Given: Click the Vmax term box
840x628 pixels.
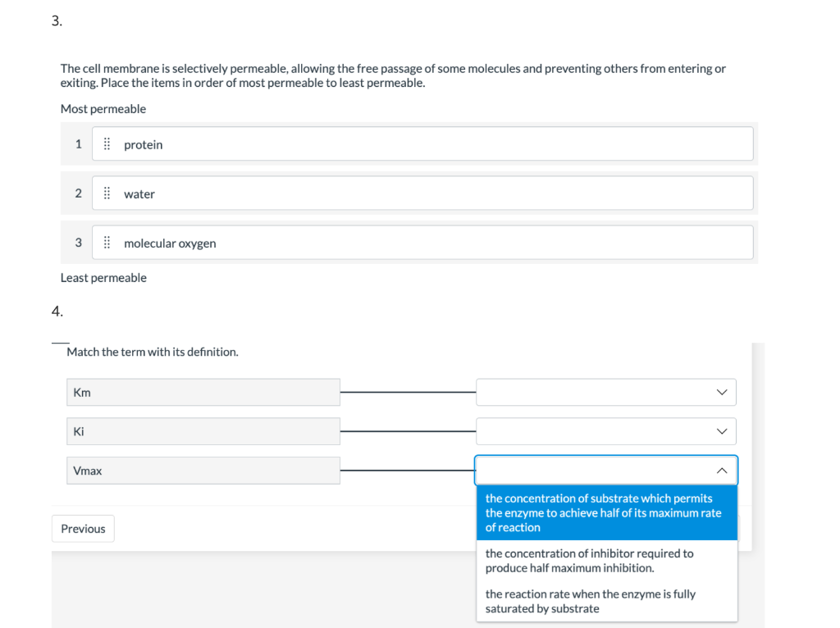Looking at the screenshot, I should coord(203,471).
